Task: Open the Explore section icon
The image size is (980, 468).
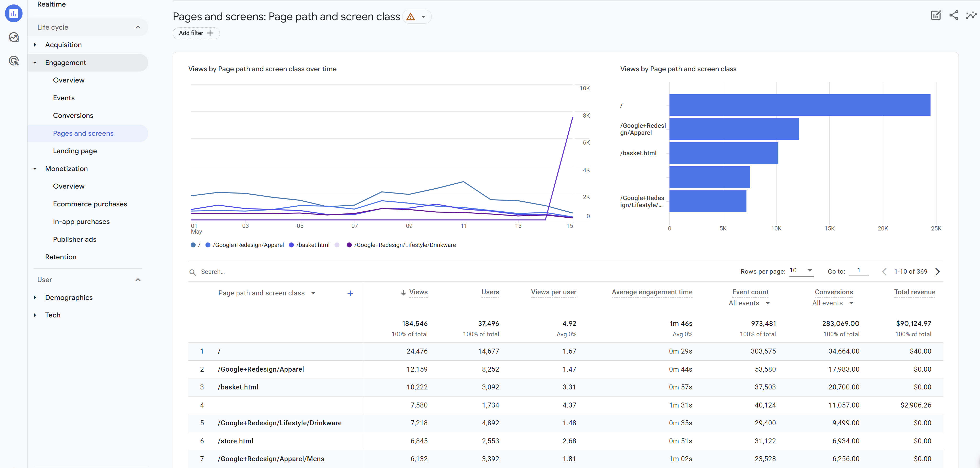Action: click(x=14, y=37)
